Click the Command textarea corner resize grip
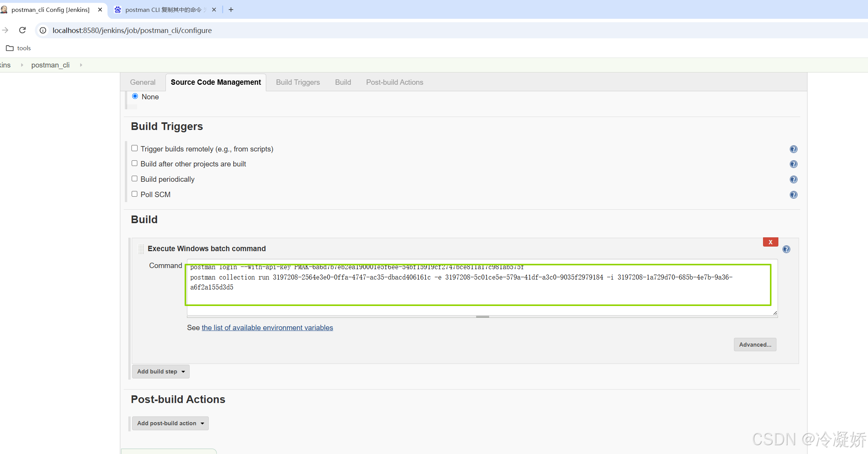This screenshot has width=868, height=454. pos(775,313)
